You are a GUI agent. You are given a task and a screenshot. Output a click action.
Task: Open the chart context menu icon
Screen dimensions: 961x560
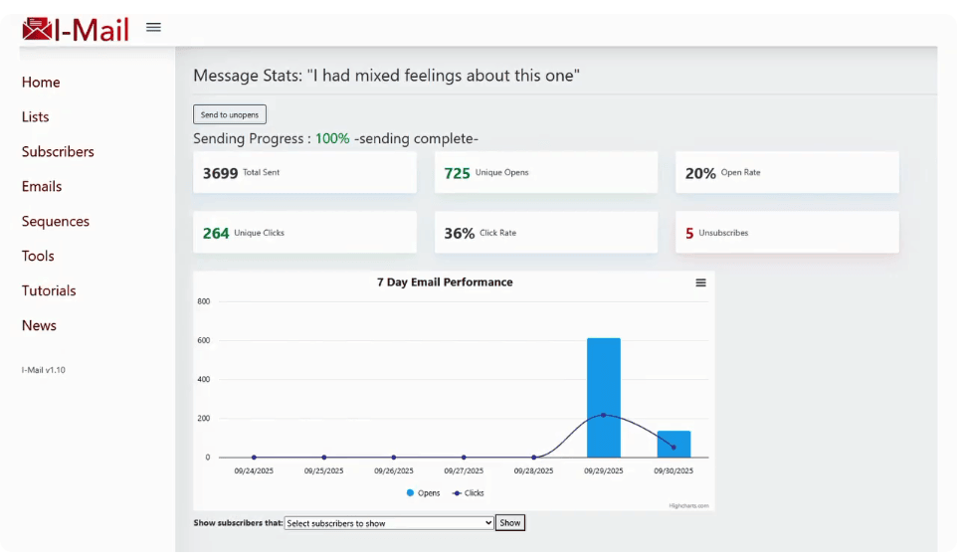pyautogui.click(x=700, y=282)
